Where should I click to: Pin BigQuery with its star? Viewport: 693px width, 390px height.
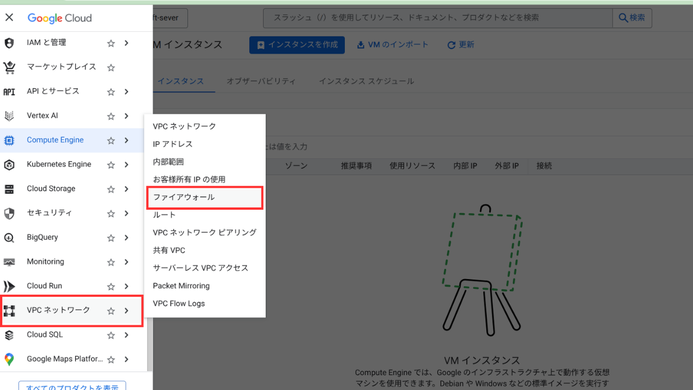tap(111, 238)
